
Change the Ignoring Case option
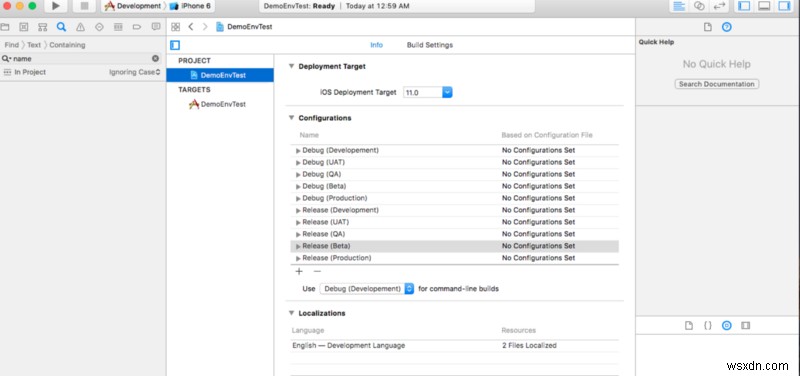pos(135,72)
